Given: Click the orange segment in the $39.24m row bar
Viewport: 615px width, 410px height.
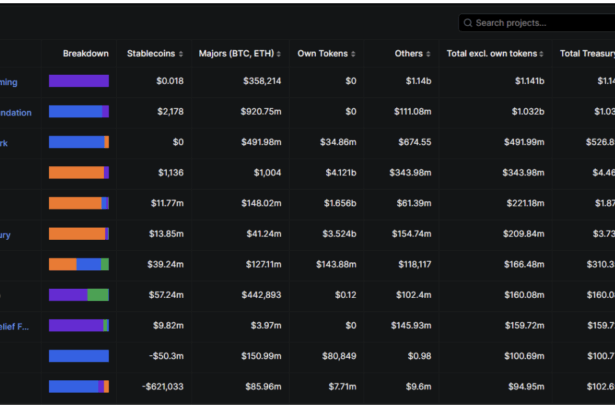Looking at the screenshot, I should point(62,264).
